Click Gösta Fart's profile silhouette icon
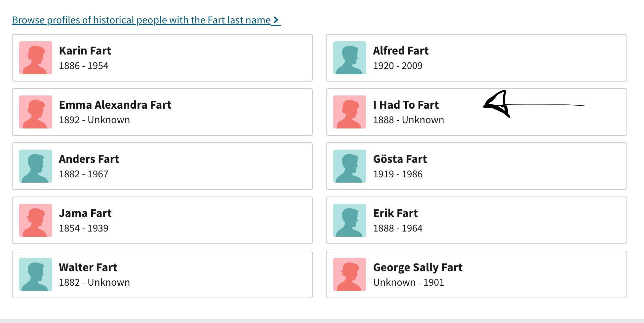 350,166
